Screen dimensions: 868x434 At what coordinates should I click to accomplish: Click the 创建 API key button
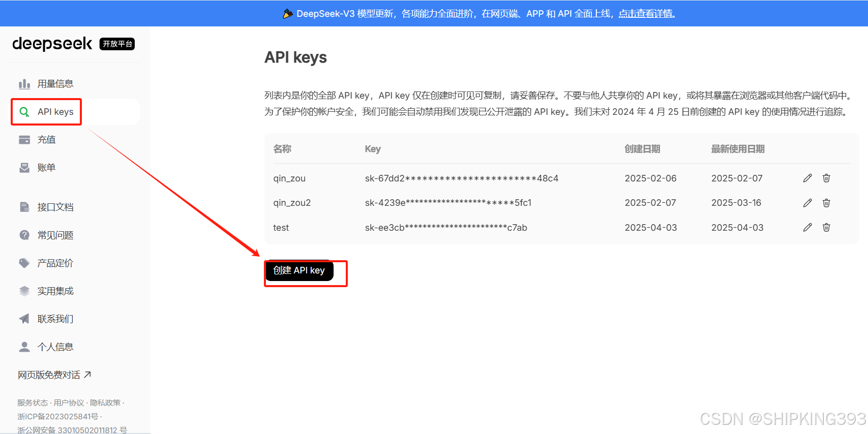coord(299,270)
